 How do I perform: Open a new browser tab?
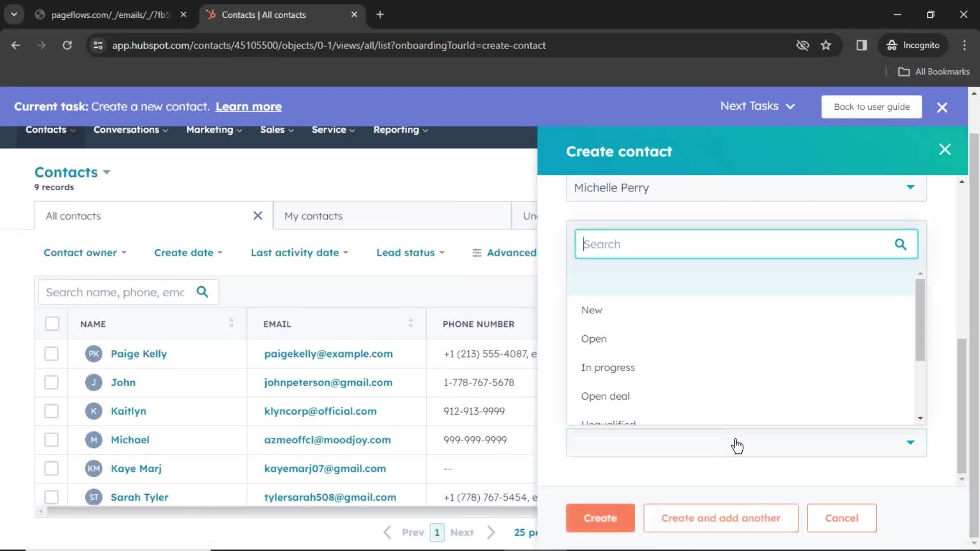[380, 15]
